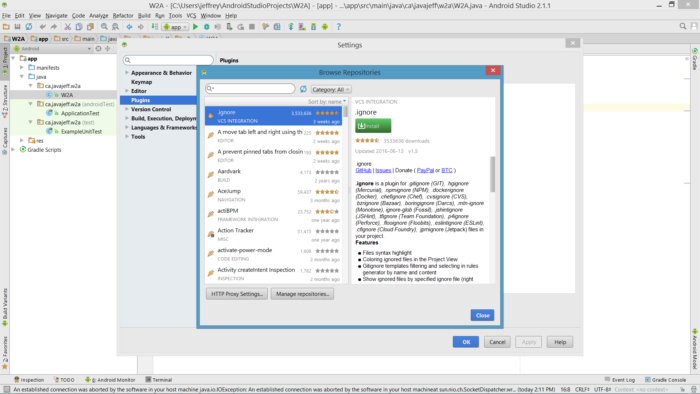Click the Replace toolbar icon
Viewport: 700px width, 394px height.
[x=115, y=27]
